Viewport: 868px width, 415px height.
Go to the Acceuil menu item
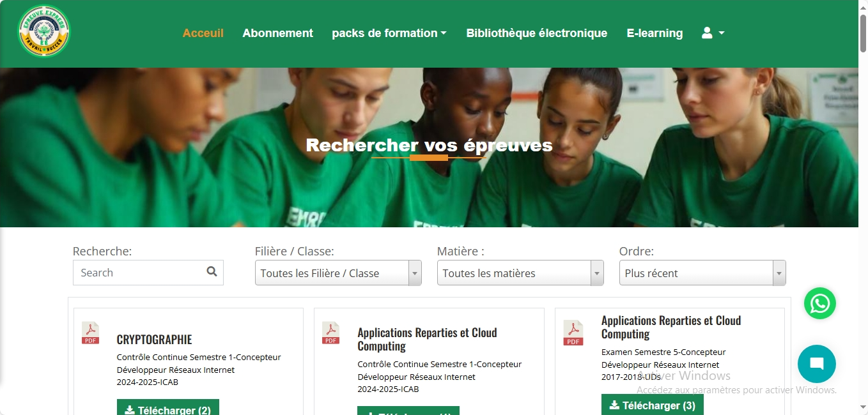[x=203, y=33]
